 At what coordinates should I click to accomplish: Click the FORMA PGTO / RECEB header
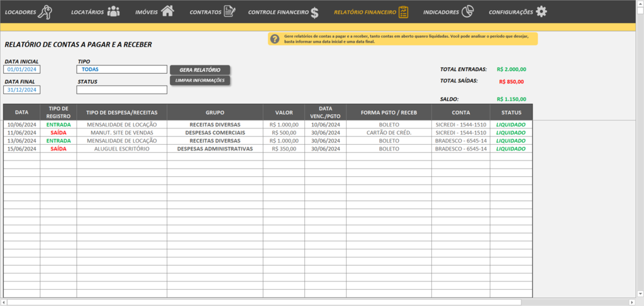pyautogui.click(x=389, y=112)
